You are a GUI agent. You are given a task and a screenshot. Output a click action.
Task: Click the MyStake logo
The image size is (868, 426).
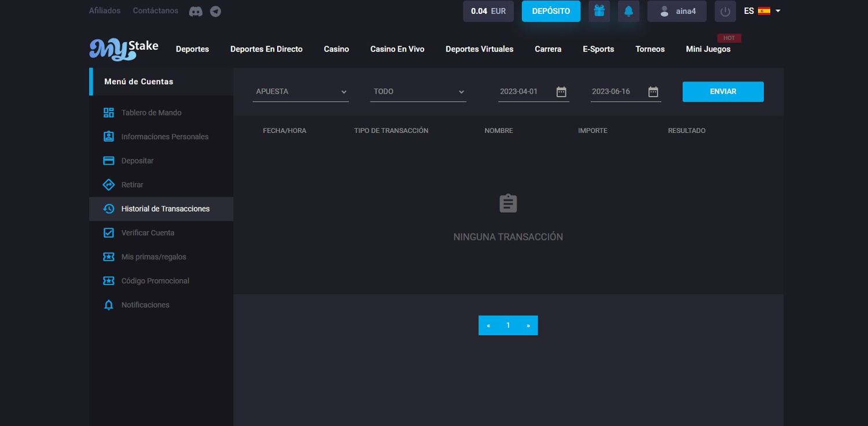coord(124,49)
